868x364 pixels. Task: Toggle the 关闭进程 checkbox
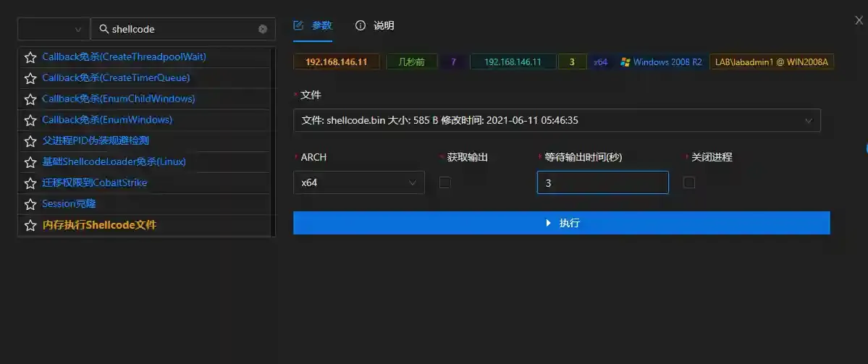pyautogui.click(x=689, y=182)
